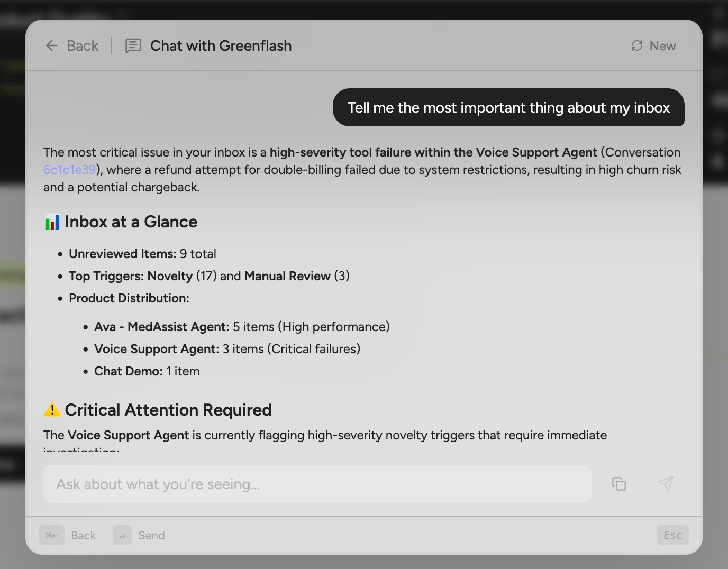The image size is (728, 569).
Task: Click 'Voice Support Agent: 3 items' line
Action: 227,349
